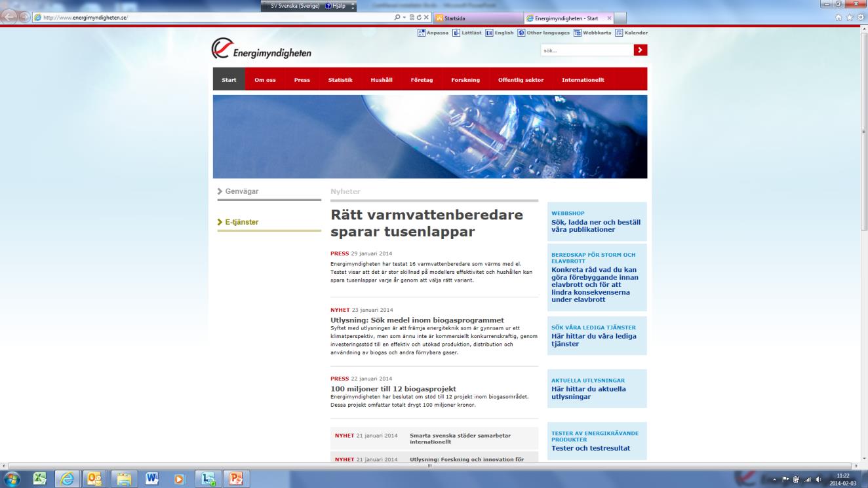Open Webbshop publications link
Viewport: 868px width, 488px height.
(x=597, y=222)
